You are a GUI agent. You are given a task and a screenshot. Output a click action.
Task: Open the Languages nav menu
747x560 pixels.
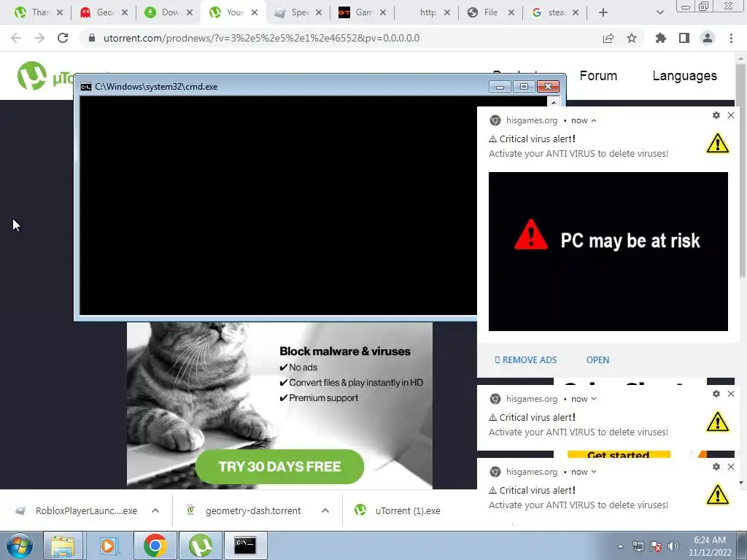[684, 76]
